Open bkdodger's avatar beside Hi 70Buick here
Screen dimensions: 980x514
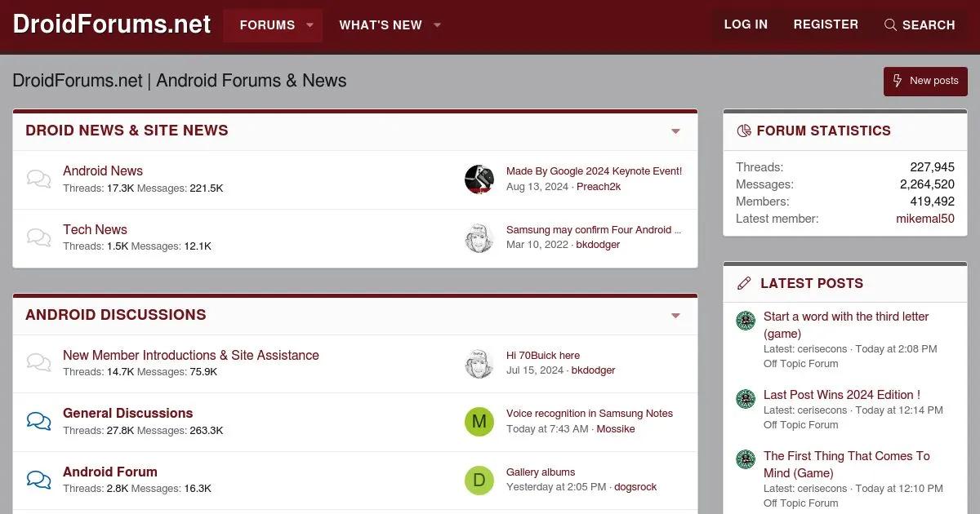[x=479, y=363]
